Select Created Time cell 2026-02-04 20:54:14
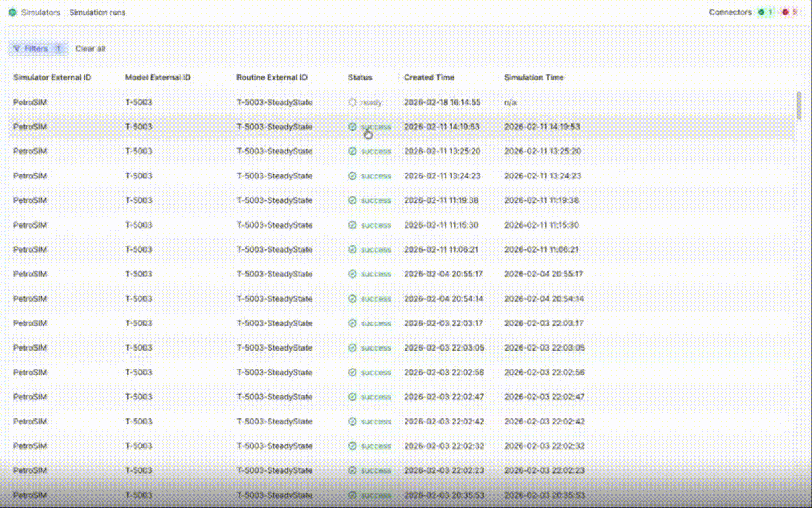The height and width of the screenshot is (508, 812). click(x=443, y=299)
